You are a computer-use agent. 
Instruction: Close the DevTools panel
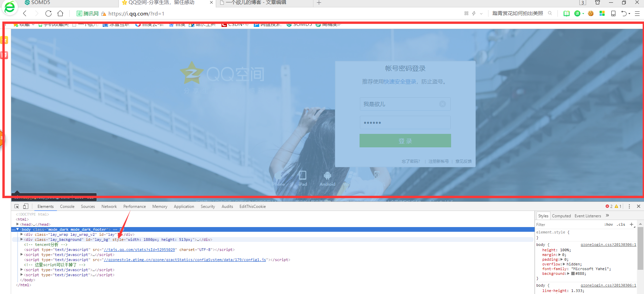tap(638, 206)
